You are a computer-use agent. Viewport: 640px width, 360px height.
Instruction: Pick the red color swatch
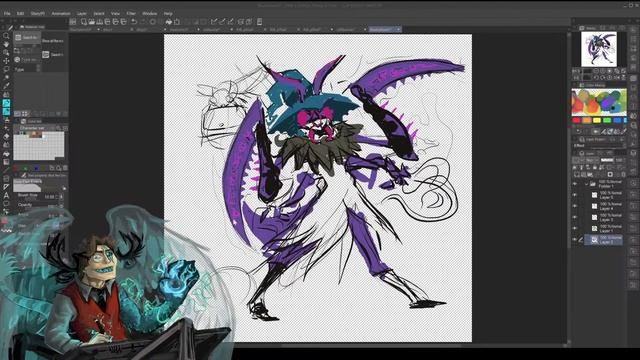[x=576, y=120]
